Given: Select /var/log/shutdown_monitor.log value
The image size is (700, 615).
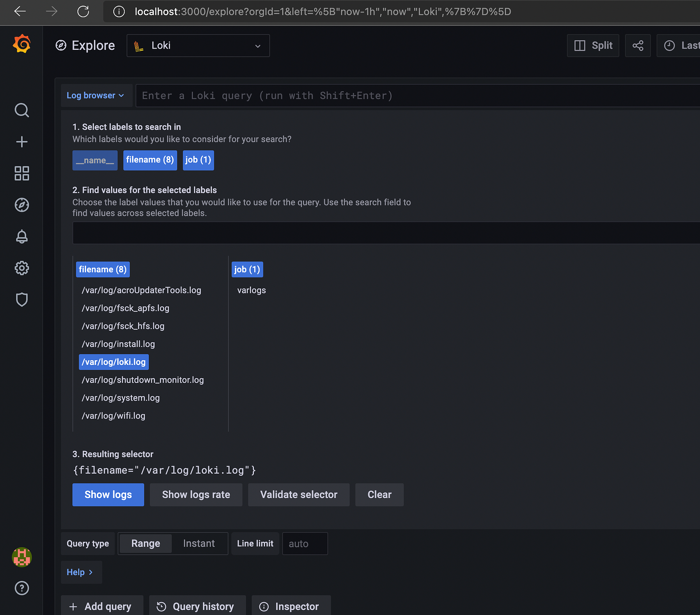Looking at the screenshot, I should click(x=143, y=380).
